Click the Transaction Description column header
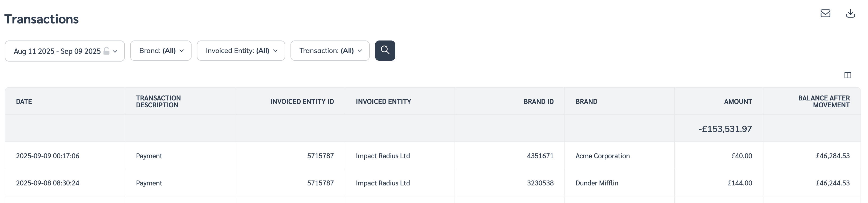 pyautogui.click(x=158, y=102)
